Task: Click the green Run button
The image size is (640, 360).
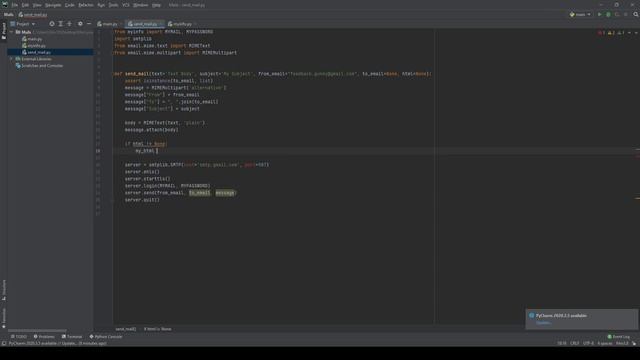Action: (600, 14)
